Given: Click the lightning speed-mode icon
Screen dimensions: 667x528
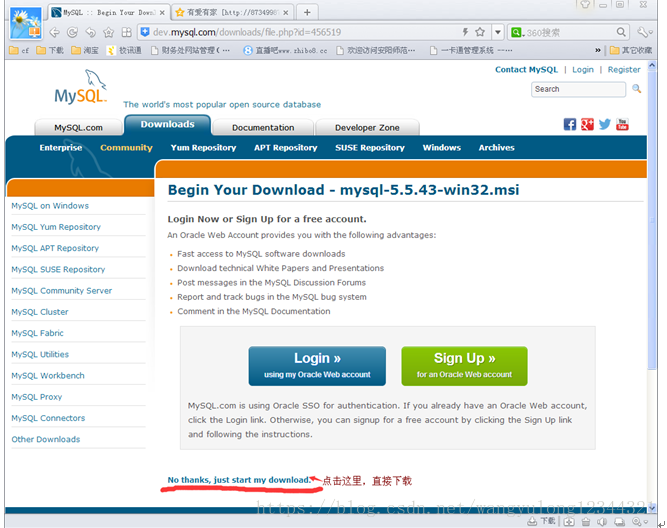Looking at the screenshot, I should point(465,32).
